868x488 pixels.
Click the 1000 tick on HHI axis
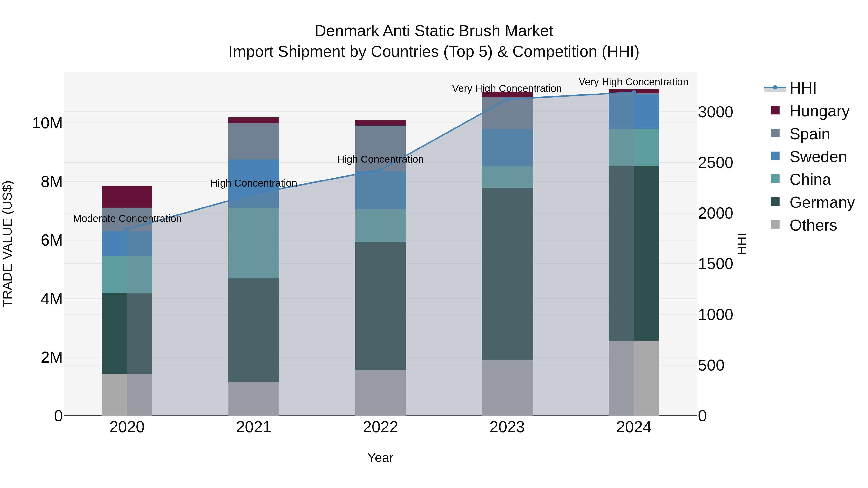(716, 315)
